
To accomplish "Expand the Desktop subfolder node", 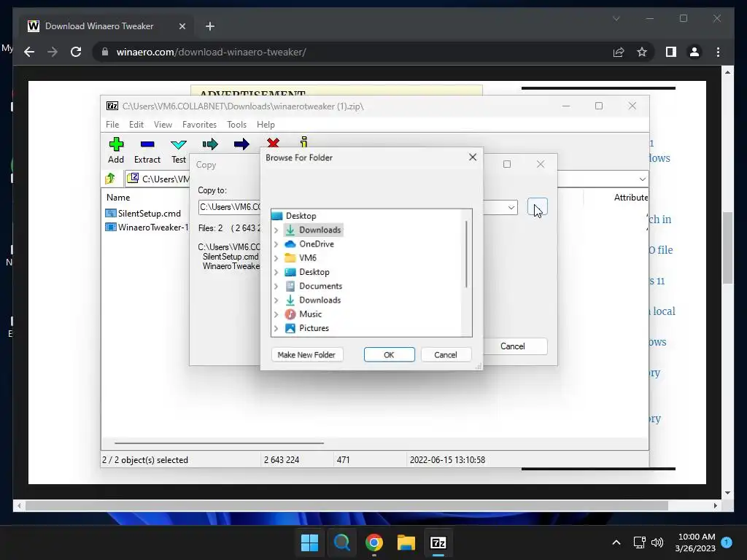I will tap(276, 272).
